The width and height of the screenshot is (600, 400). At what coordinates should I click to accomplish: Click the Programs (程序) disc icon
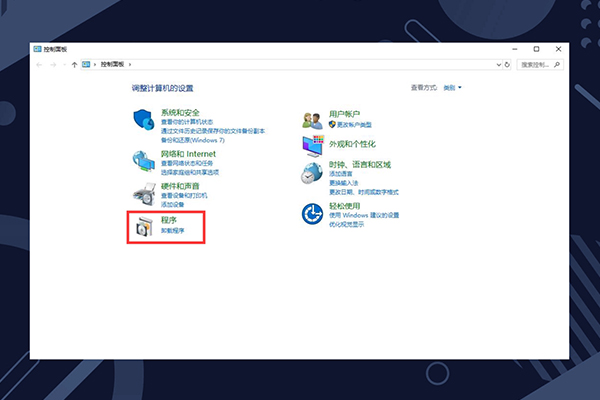[x=145, y=226]
